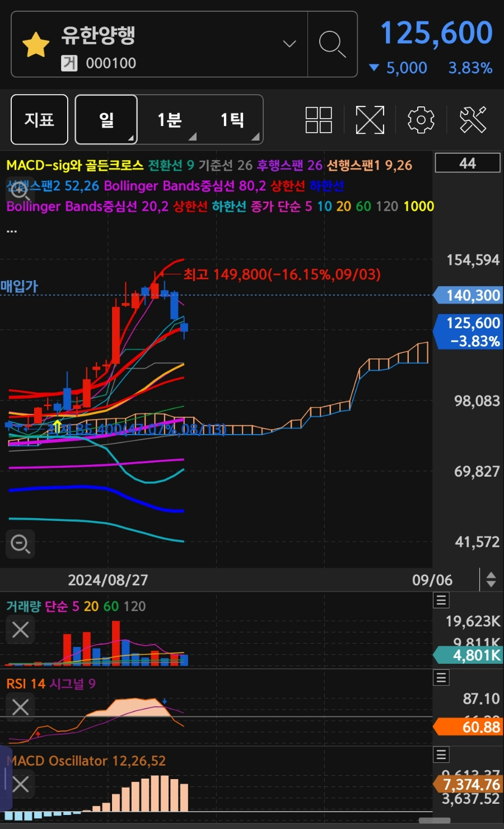Select the 1분 minute chart tab
The image size is (504, 829).
coord(170,119)
